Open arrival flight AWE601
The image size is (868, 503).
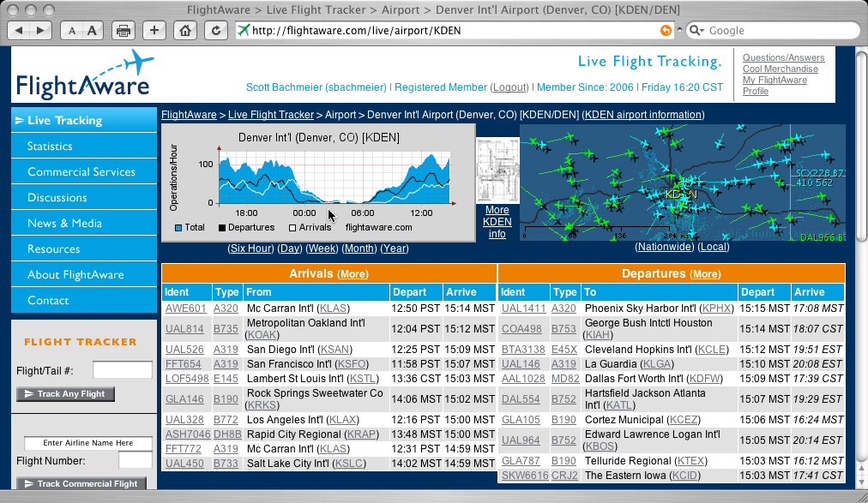coord(185,308)
